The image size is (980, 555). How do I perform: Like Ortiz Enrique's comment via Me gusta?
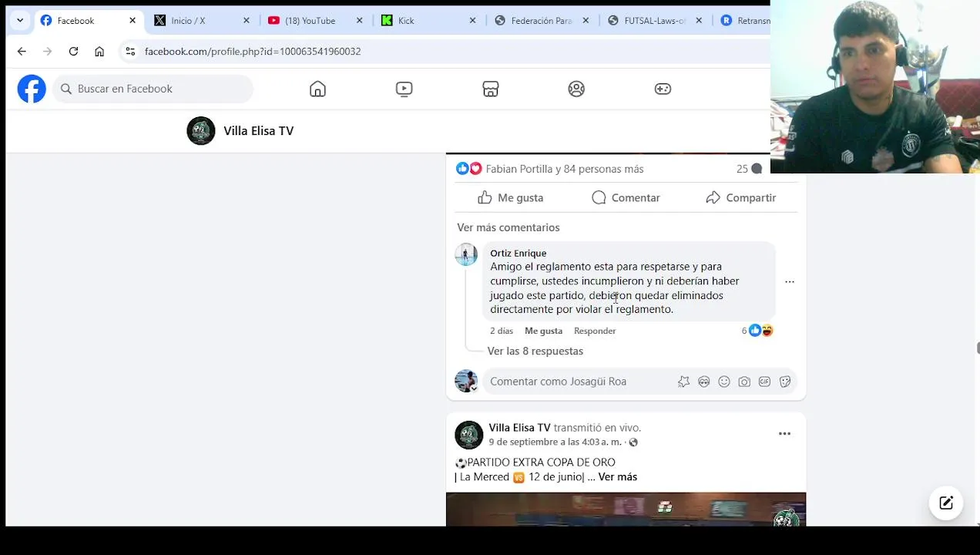coord(543,331)
